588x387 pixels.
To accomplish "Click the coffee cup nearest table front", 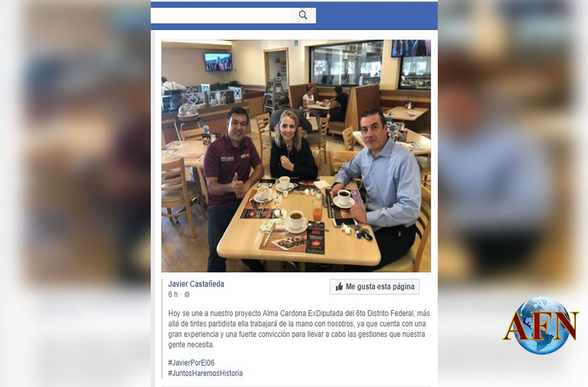I will [296, 221].
